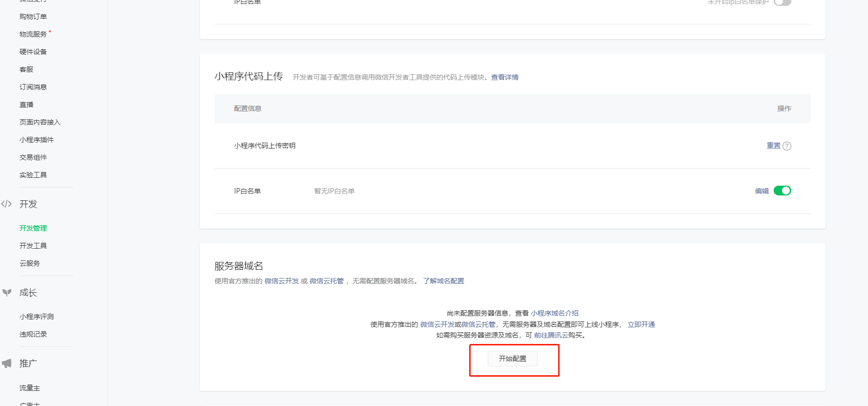The height and width of the screenshot is (406, 868).
Task: Go to 云服务 sidebar item
Action: coord(30,263)
